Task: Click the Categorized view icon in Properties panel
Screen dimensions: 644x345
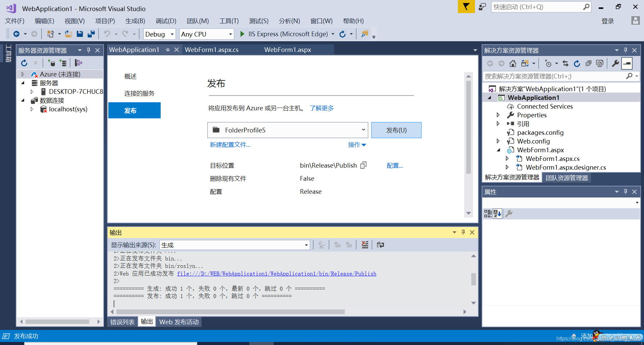Action: pyautogui.click(x=488, y=214)
